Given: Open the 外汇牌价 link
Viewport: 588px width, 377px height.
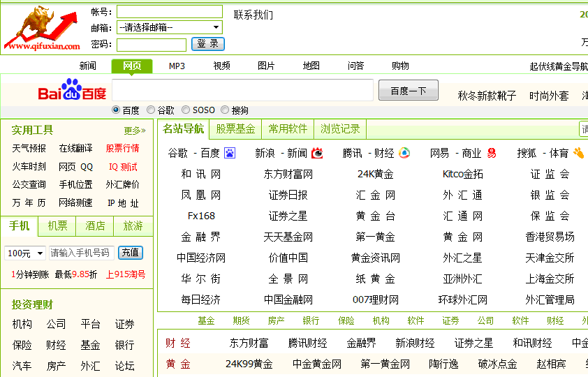Looking at the screenshot, I should point(123,184).
